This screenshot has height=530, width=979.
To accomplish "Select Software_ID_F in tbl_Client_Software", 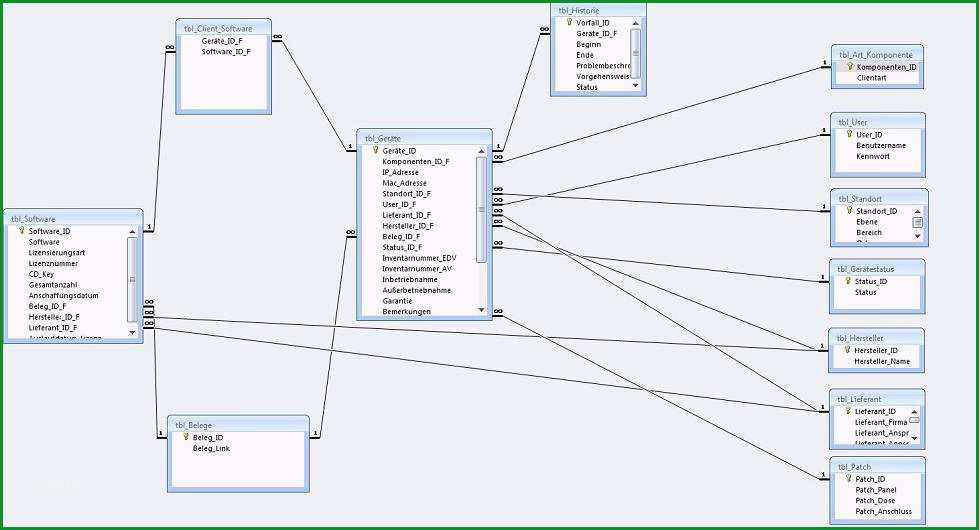I will 226,52.
